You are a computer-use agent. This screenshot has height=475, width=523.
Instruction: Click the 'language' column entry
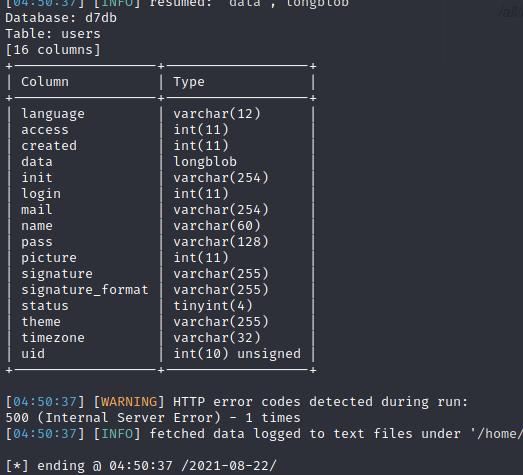[x=53, y=114]
